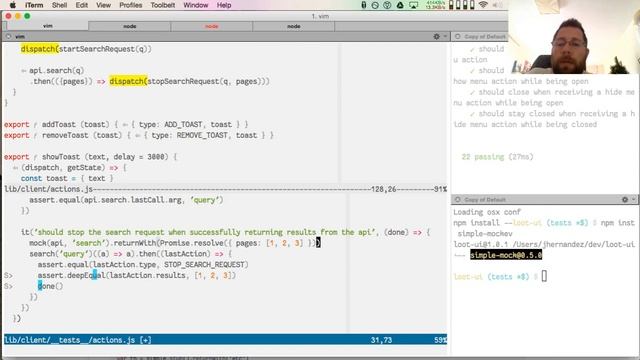Image resolution: width=640 pixels, height=360 pixels.
Task: Click the 128,26 cursor position indicator
Action: (383, 189)
